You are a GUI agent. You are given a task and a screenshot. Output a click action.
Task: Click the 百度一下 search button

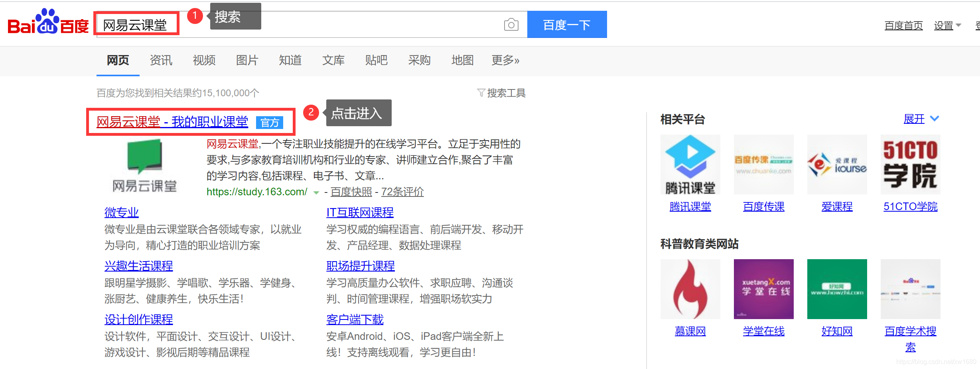[x=567, y=24]
